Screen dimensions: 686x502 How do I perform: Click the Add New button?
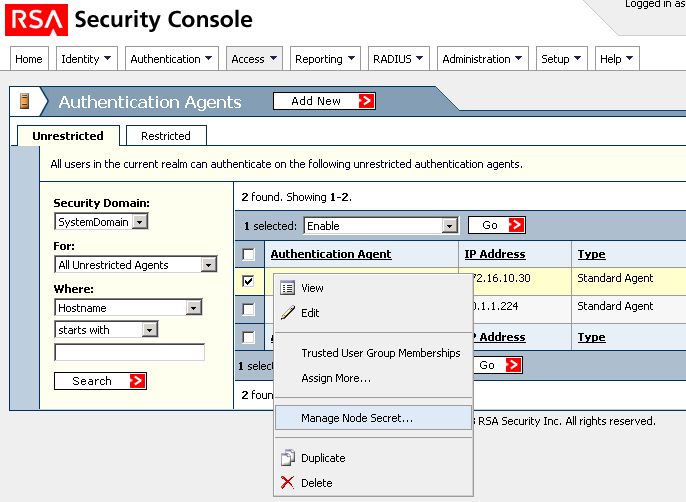(324, 101)
